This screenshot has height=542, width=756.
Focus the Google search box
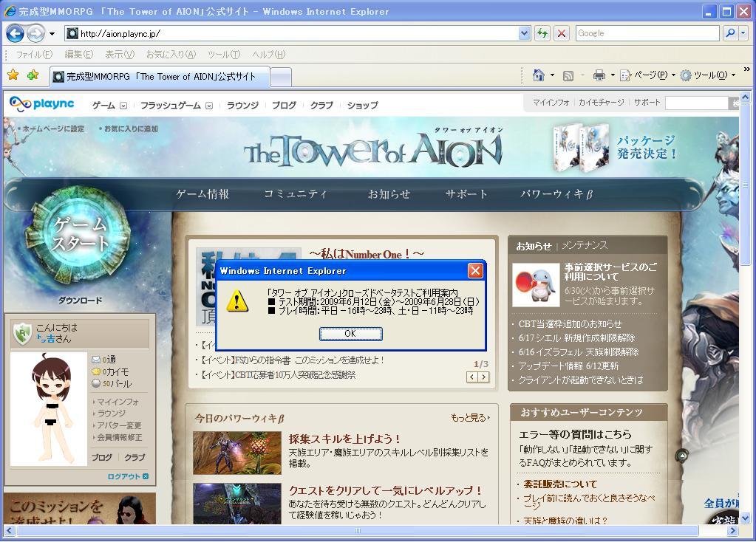pyautogui.click(x=647, y=33)
